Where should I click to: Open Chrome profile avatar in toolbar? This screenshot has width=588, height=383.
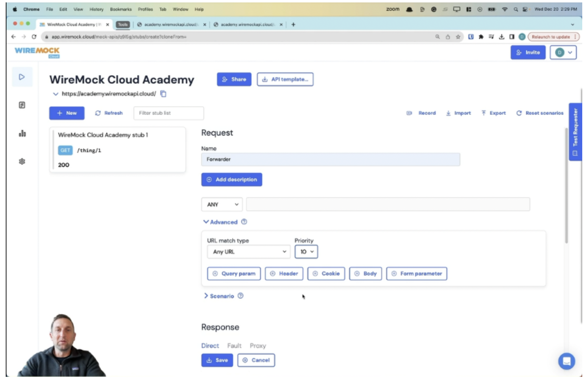coord(521,37)
